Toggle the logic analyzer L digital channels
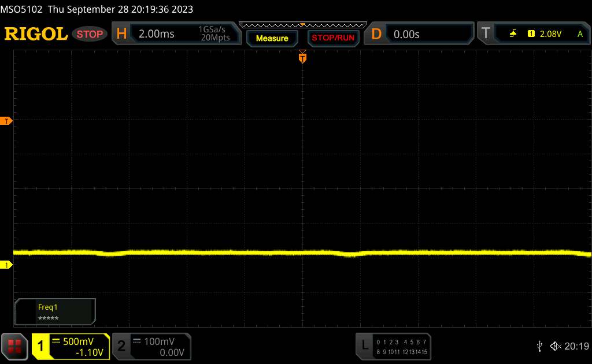Image resolution: width=592 pixels, height=364 pixels. [x=394, y=346]
